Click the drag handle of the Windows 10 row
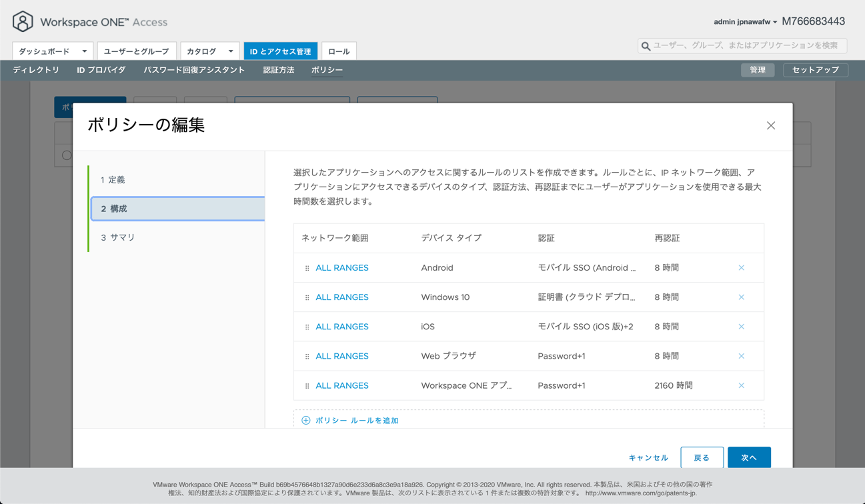Image resolution: width=865 pixels, height=504 pixels. click(x=307, y=297)
